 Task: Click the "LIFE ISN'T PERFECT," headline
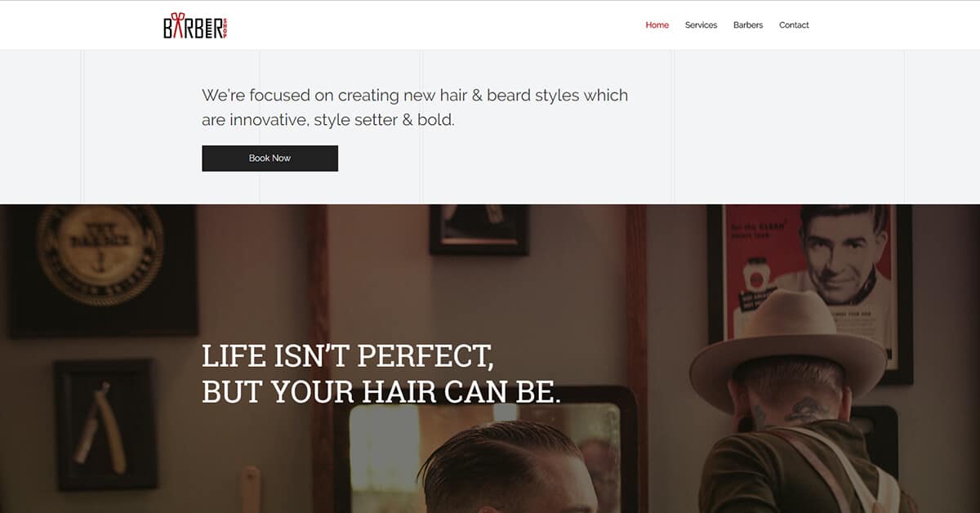(x=348, y=357)
